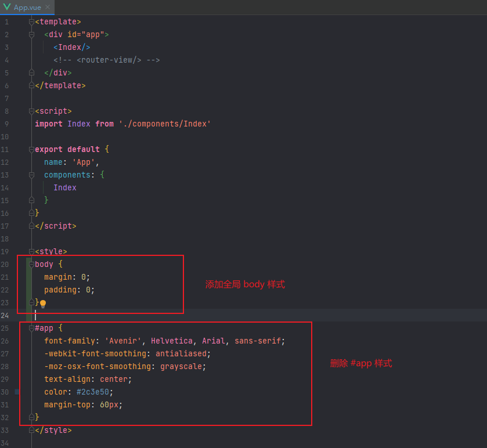This screenshot has height=448, width=487.
Task: Click the fold end marker beside </template>
Action: (31, 85)
